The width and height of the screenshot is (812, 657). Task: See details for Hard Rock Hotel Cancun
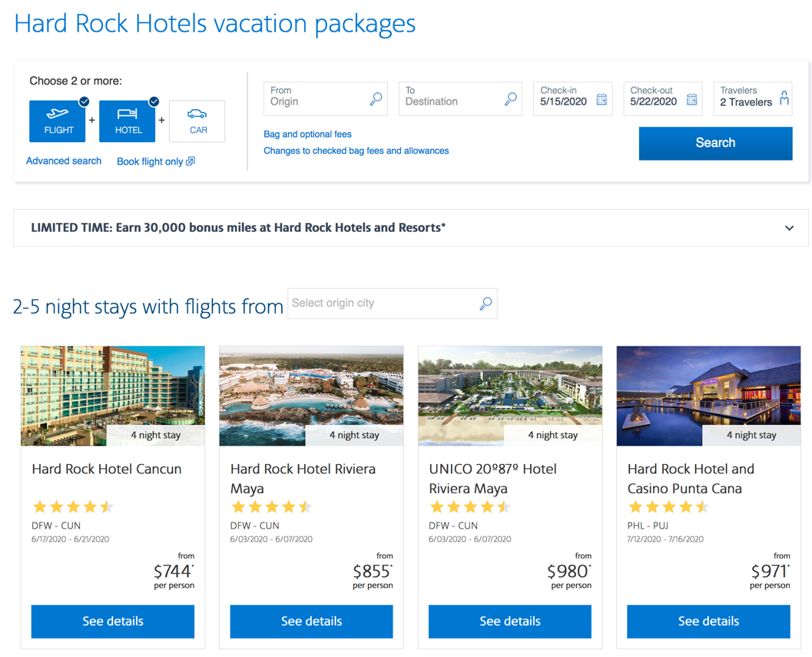point(113,621)
